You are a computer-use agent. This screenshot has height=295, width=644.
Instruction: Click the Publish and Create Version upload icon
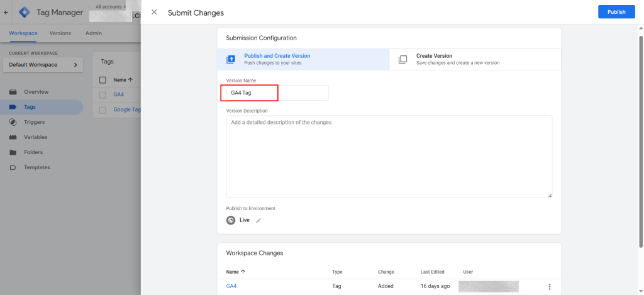[x=231, y=60]
